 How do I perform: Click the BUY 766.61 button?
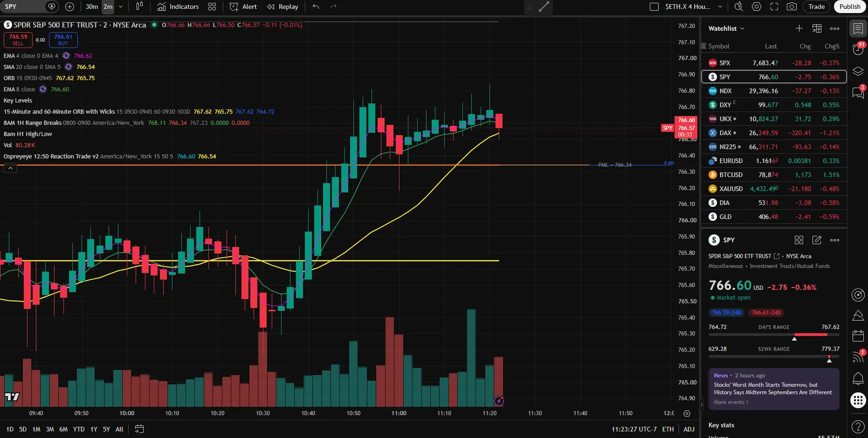coord(63,40)
